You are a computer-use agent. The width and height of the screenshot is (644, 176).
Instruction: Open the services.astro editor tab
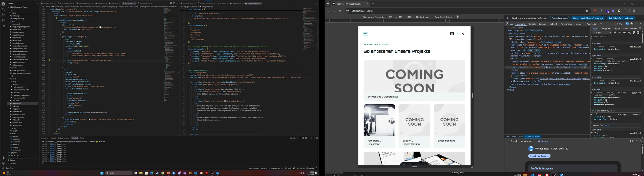click(x=145, y=4)
